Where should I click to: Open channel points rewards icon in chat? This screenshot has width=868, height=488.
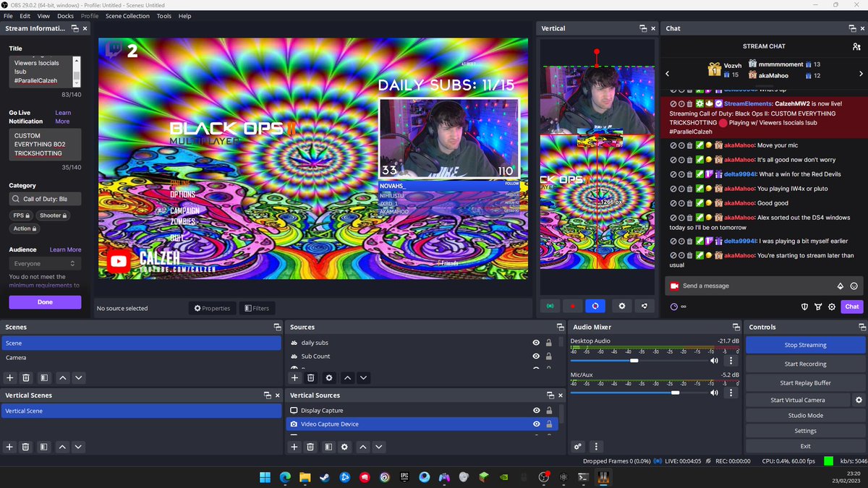(674, 306)
